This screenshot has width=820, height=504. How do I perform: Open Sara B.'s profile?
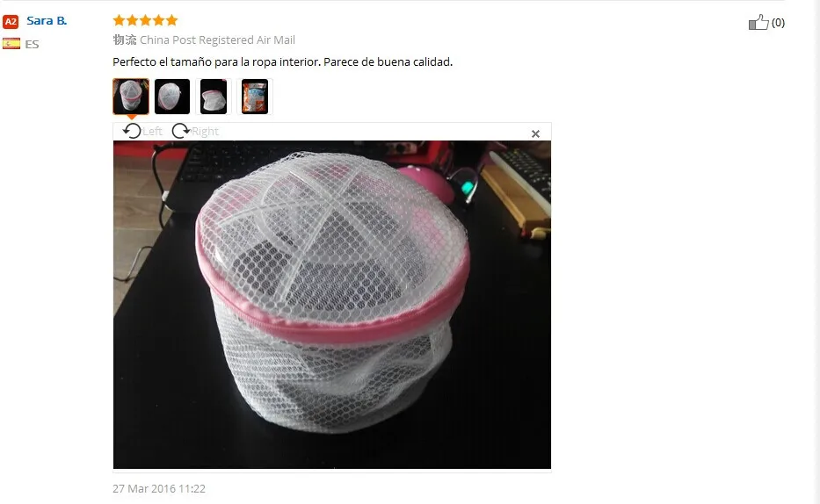pyautogui.click(x=47, y=21)
